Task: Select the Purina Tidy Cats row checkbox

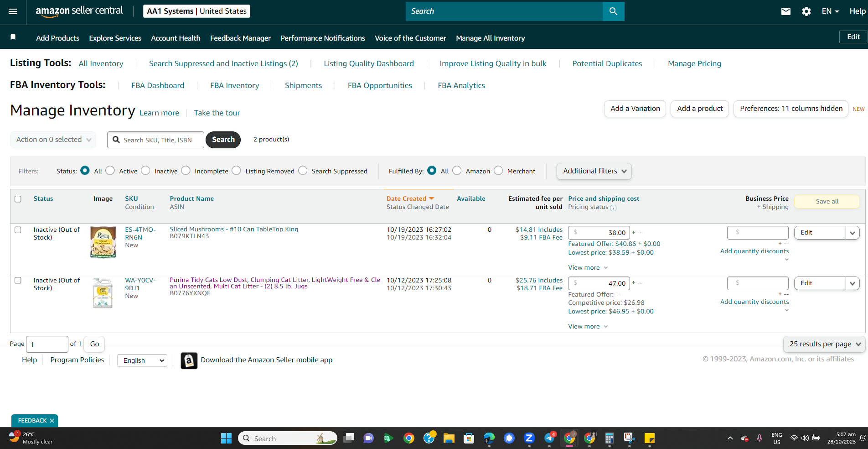Action: click(18, 281)
